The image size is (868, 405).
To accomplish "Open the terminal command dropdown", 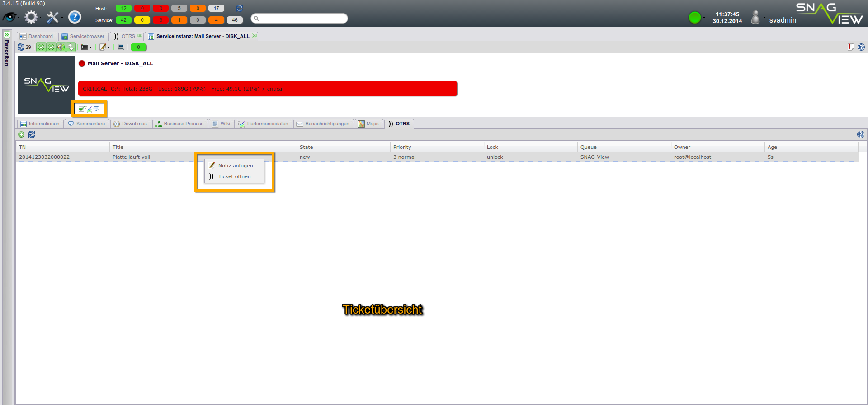I will (86, 47).
